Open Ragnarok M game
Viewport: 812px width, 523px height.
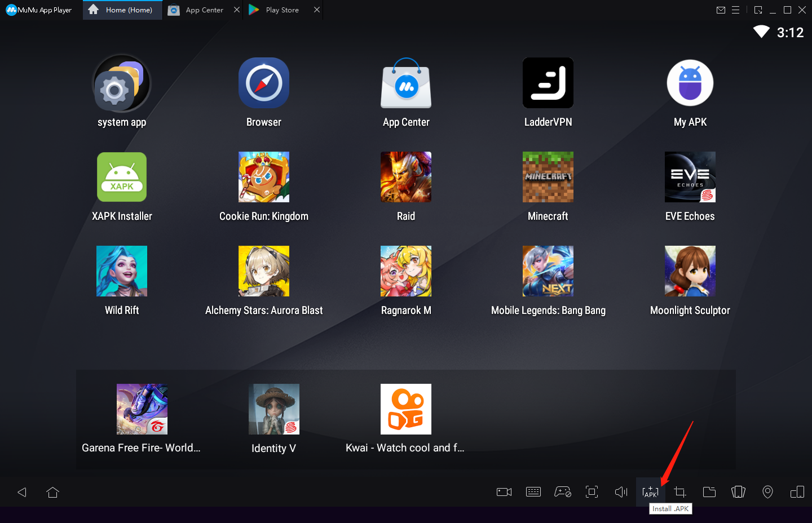click(x=406, y=271)
